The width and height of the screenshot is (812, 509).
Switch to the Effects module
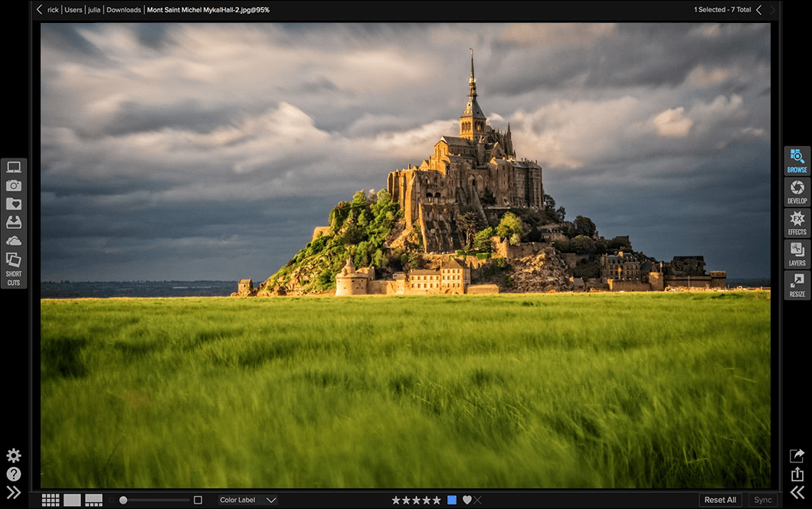(797, 223)
